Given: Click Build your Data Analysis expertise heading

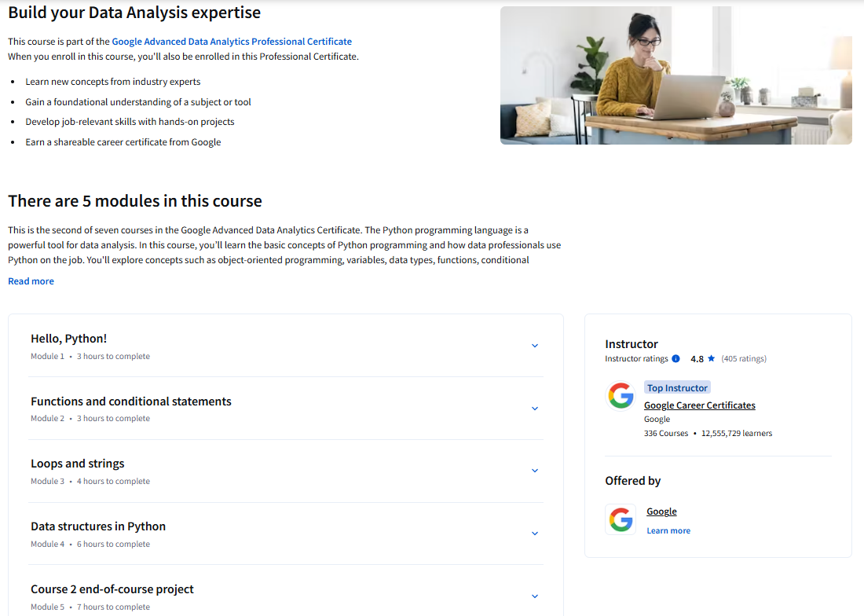Looking at the screenshot, I should point(134,13).
